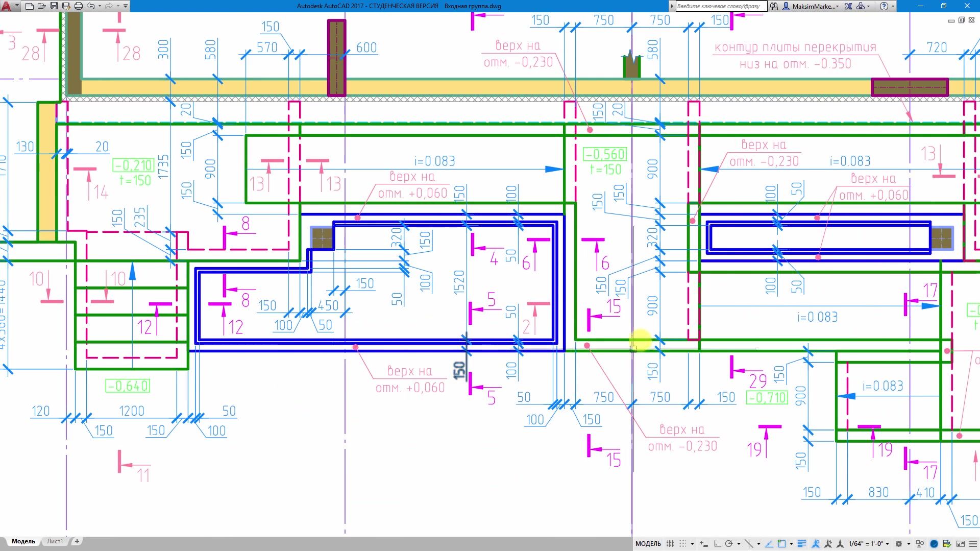Click the blue Hardware Acceleration circle icon
Image resolution: width=980 pixels, height=551 pixels.
(x=934, y=544)
